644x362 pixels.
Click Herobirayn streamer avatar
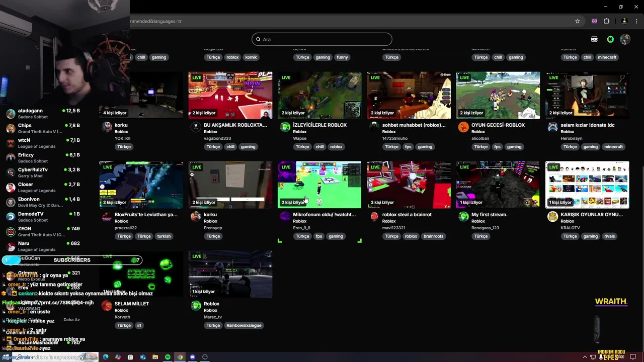pos(553,127)
